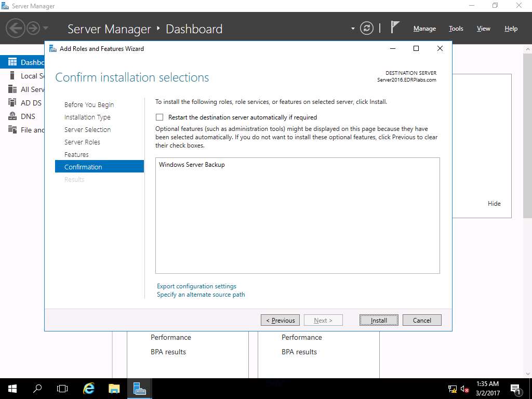Screen dimensions: 532x399
Task: Select Local Server icon in sidebar
Action: (12, 75)
